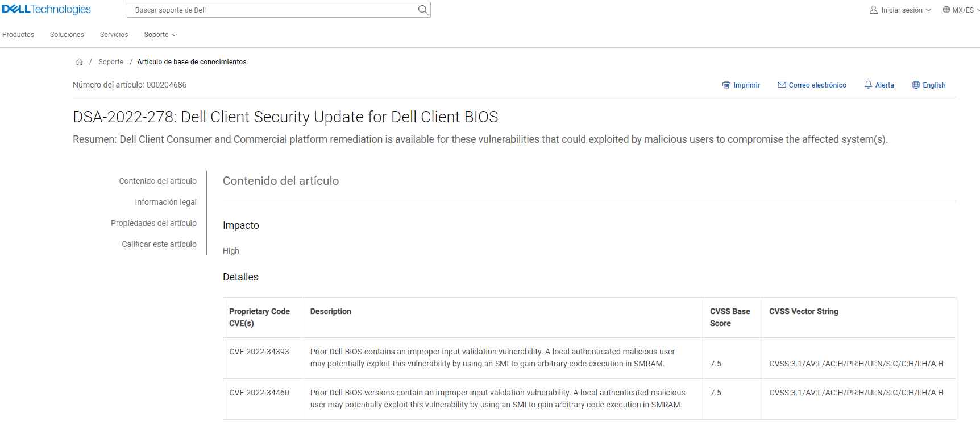Click the home icon in the breadcrumb

(80, 61)
